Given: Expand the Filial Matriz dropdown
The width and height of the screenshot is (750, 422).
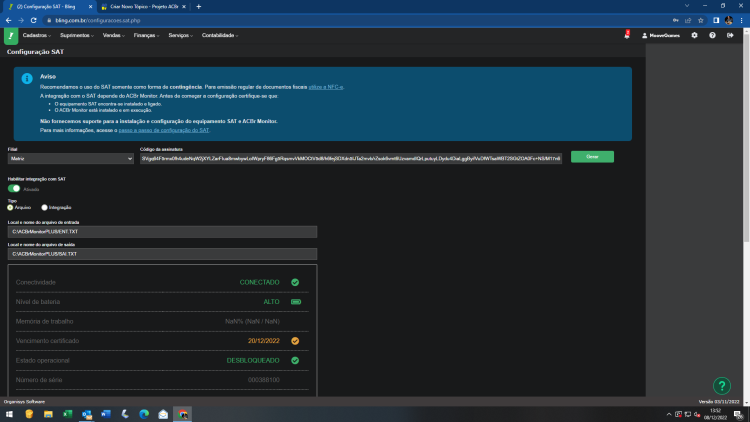Looking at the screenshot, I should 71,158.
